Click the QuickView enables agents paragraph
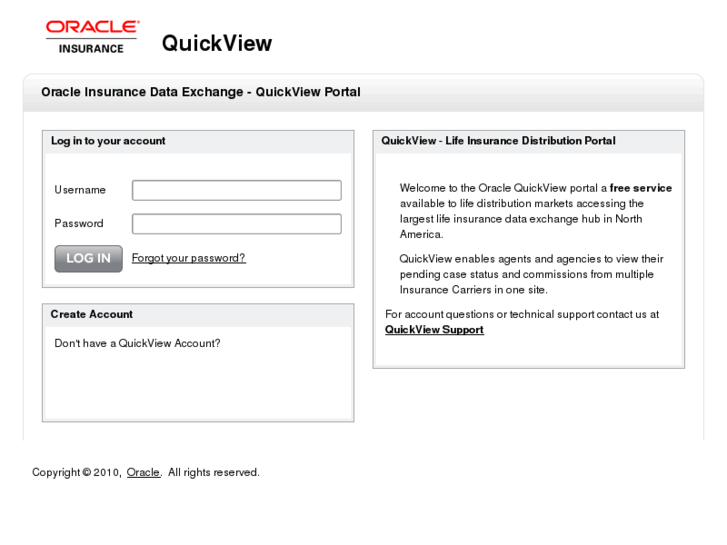727x545 pixels. pos(532,274)
